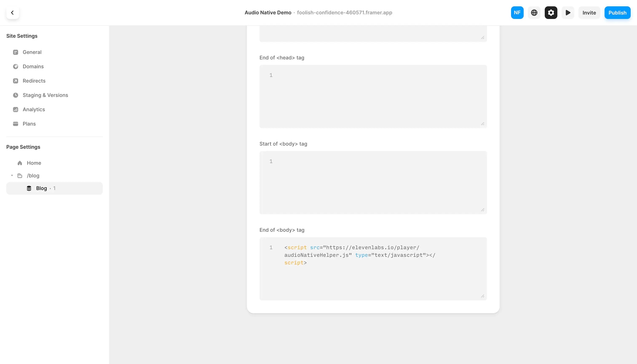Select the /blog folder item

33,175
